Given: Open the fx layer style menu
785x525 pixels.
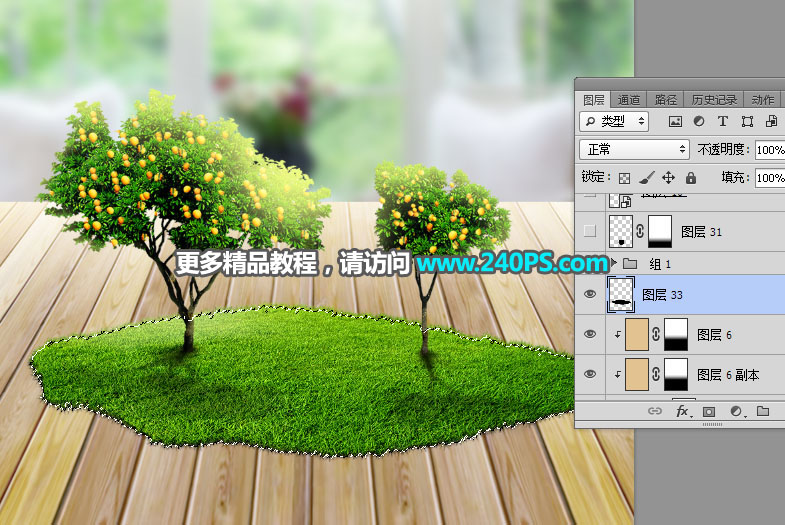Looking at the screenshot, I should [683, 411].
